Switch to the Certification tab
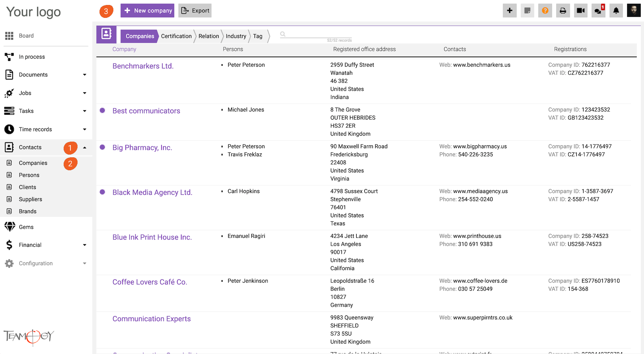The height and width of the screenshot is (354, 644). coord(176,36)
